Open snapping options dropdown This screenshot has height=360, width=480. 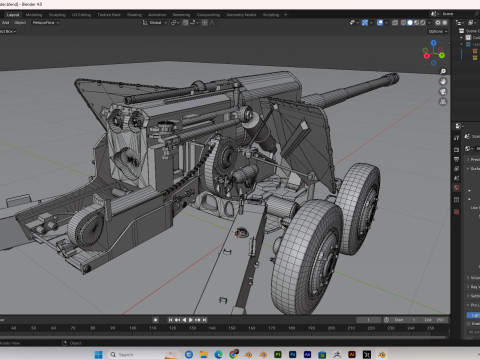194,23
